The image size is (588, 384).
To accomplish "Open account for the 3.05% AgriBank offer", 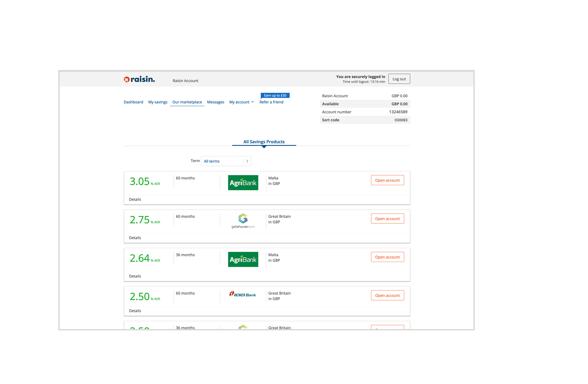I will (387, 180).
